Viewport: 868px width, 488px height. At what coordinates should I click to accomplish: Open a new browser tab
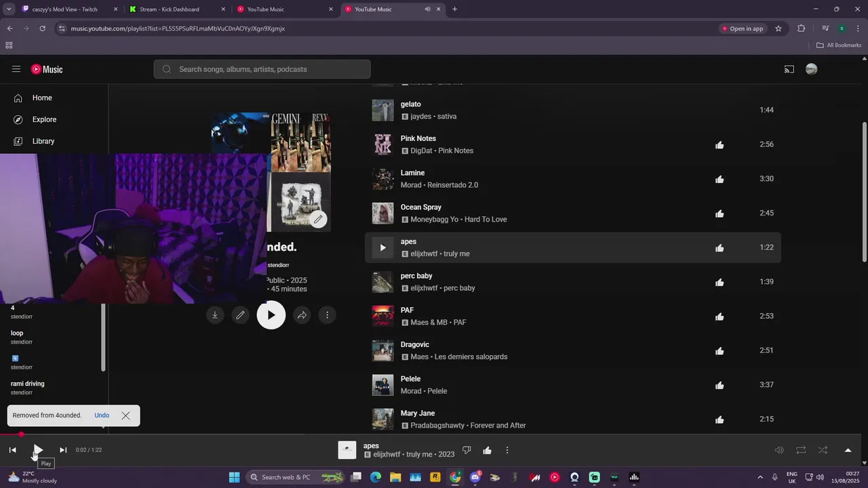pos(454,9)
